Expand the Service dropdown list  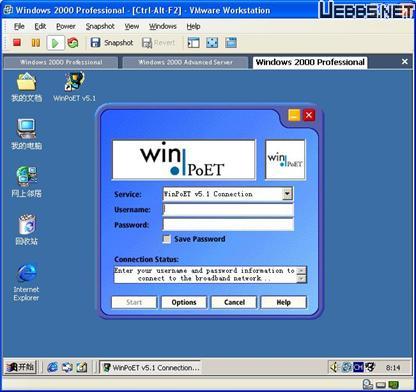pos(287,194)
